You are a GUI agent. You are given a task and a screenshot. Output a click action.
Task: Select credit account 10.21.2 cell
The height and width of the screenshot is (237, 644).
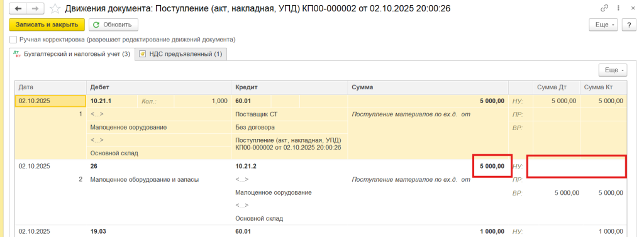point(289,167)
